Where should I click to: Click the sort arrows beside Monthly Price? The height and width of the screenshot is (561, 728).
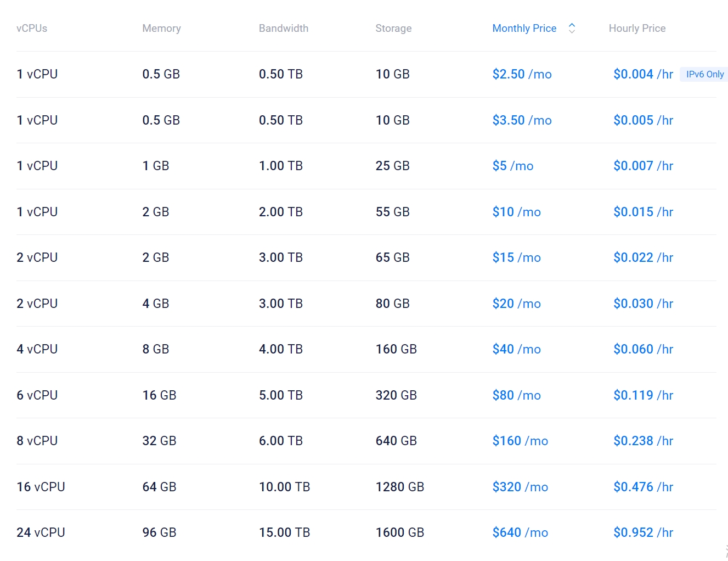tap(572, 29)
